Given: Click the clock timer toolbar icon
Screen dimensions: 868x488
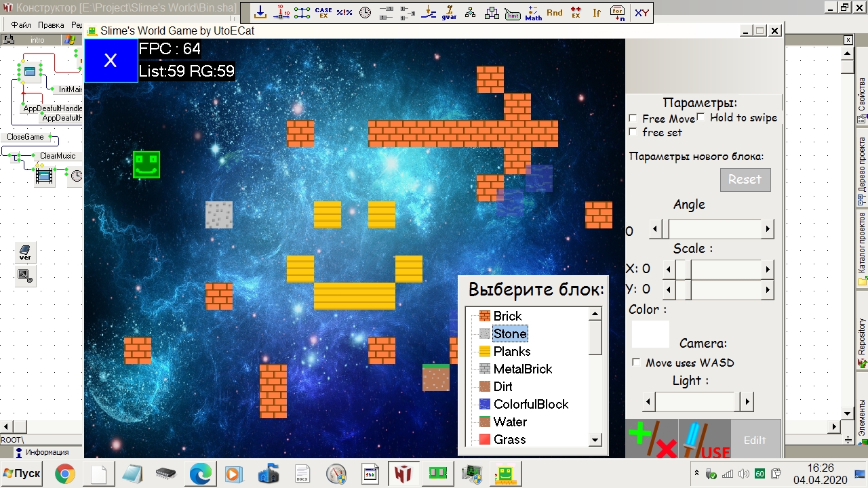Looking at the screenshot, I should [x=366, y=12].
